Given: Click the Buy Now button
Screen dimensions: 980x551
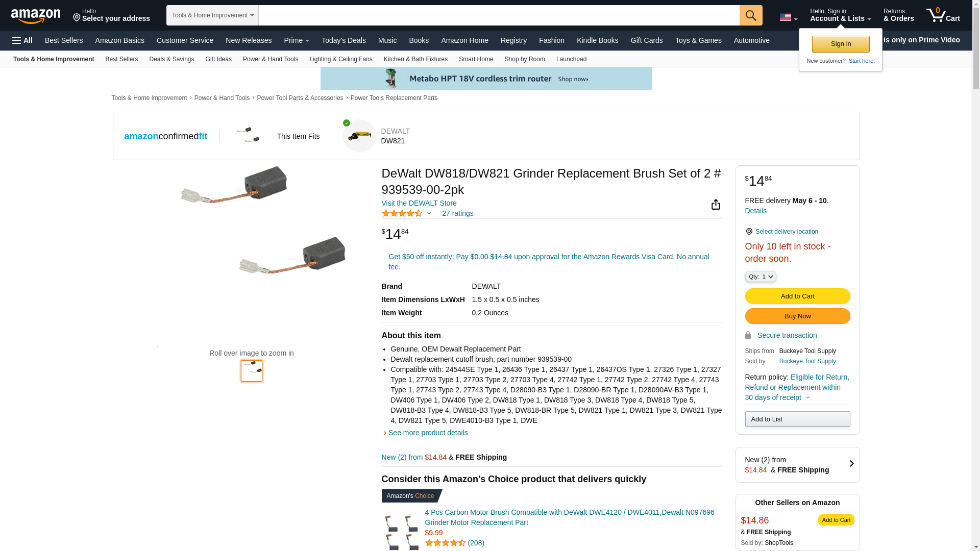Looking at the screenshot, I should [797, 316].
